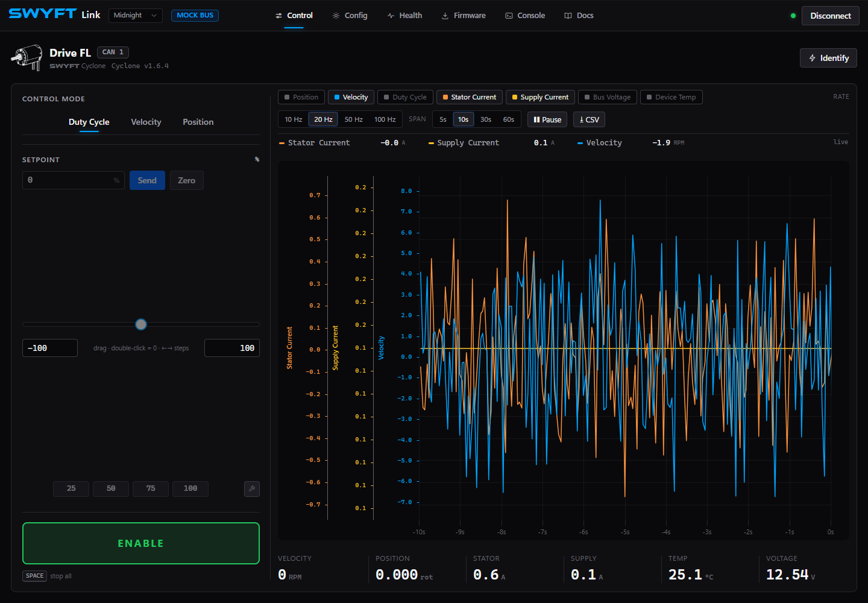Disconnect from the device
The image size is (868, 603).
(830, 16)
